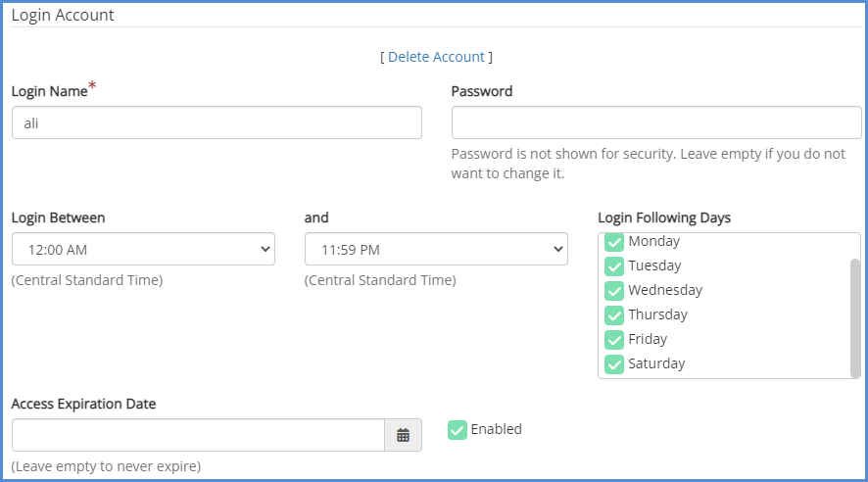
Task: Uncheck the Friday checkbox
Action: [x=614, y=340]
